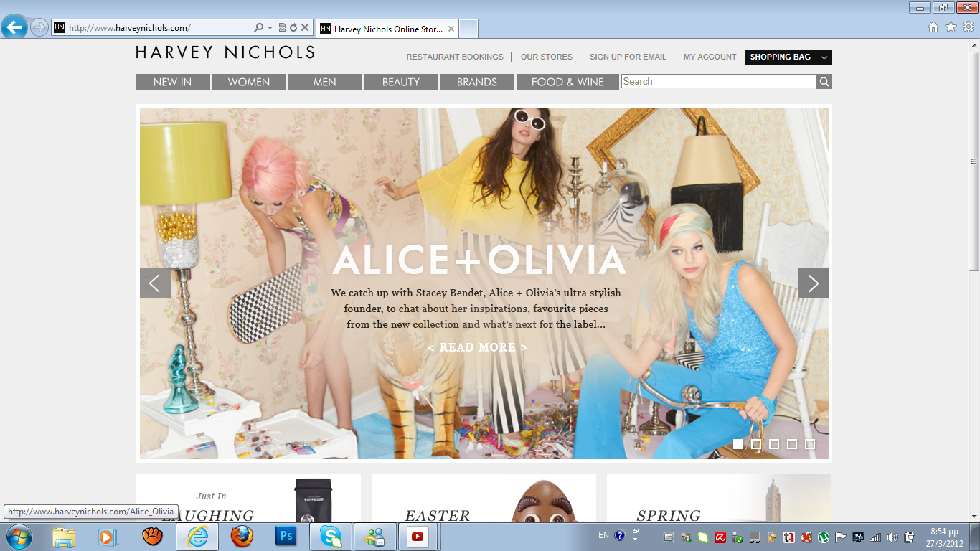Image resolution: width=980 pixels, height=551 pixels.
Task: Close the Harvey Nichols Online Store tab
Action: click(x=451, y=29)
